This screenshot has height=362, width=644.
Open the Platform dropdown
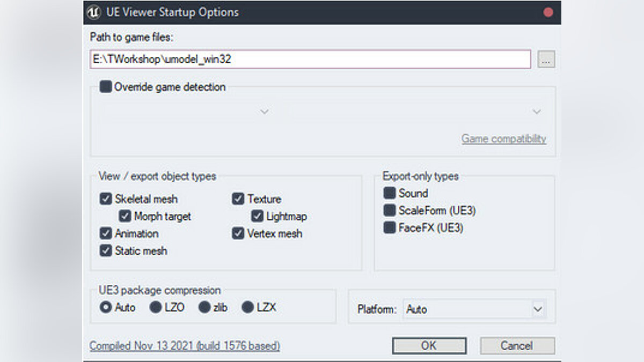point(474,309)
